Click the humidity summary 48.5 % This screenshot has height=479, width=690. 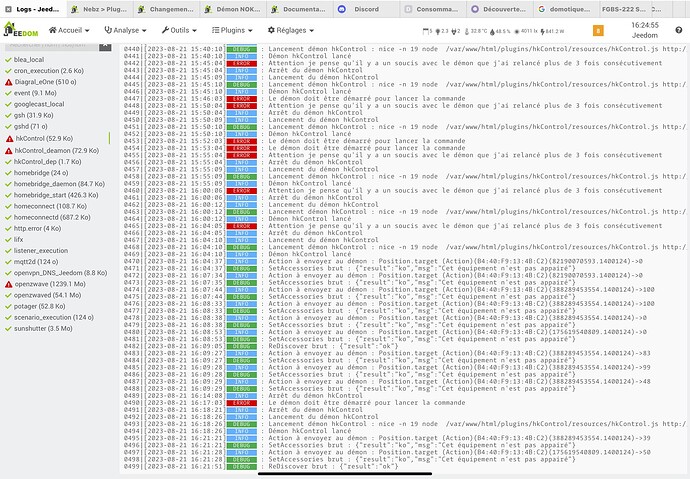(500, 31)
